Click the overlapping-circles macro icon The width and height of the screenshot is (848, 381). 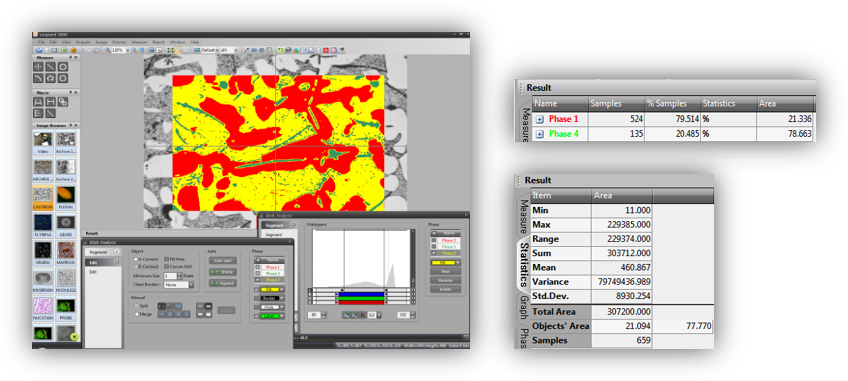tap(63, 102)
